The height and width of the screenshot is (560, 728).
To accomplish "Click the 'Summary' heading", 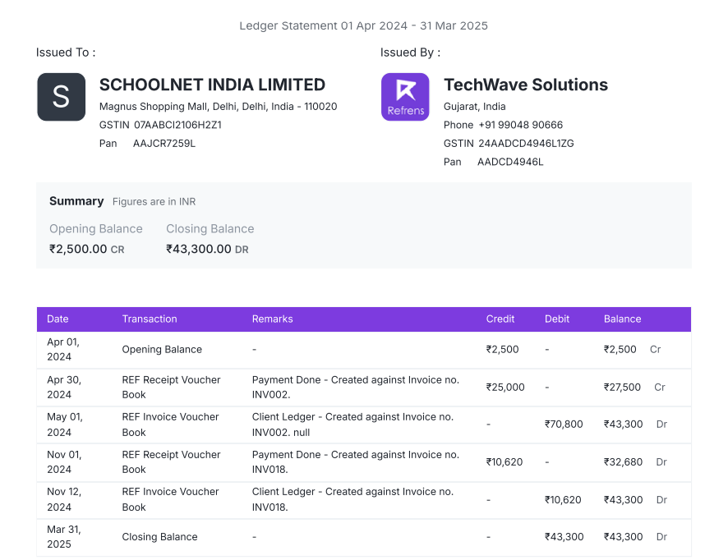I will 76,201.
